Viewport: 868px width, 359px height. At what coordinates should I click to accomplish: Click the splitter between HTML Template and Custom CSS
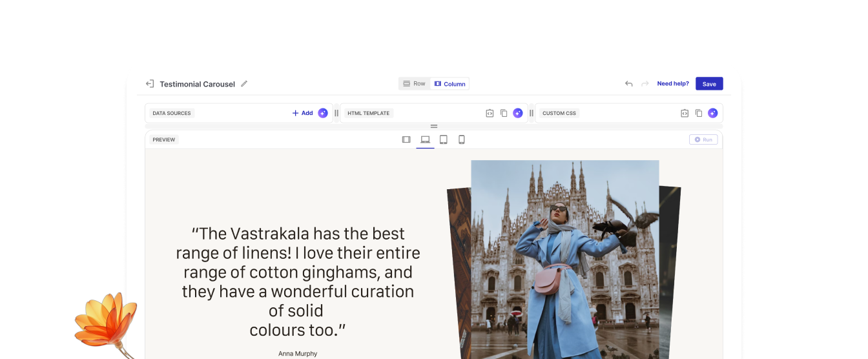click(532, 113)
